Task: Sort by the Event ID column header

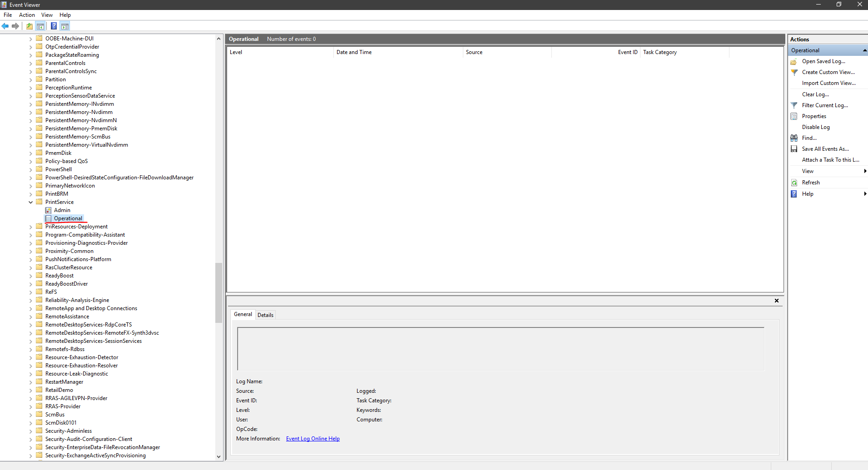Action: [x=596, y=52]
